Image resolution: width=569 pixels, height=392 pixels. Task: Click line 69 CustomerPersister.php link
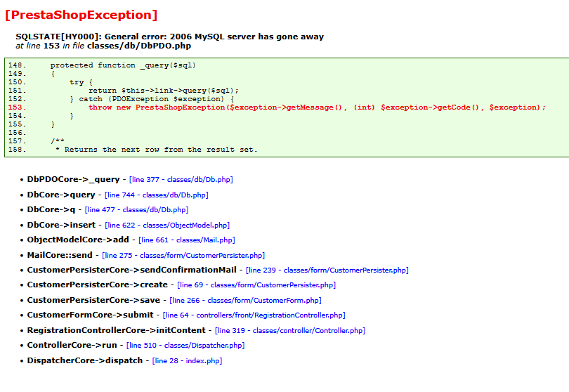point(256,285)
